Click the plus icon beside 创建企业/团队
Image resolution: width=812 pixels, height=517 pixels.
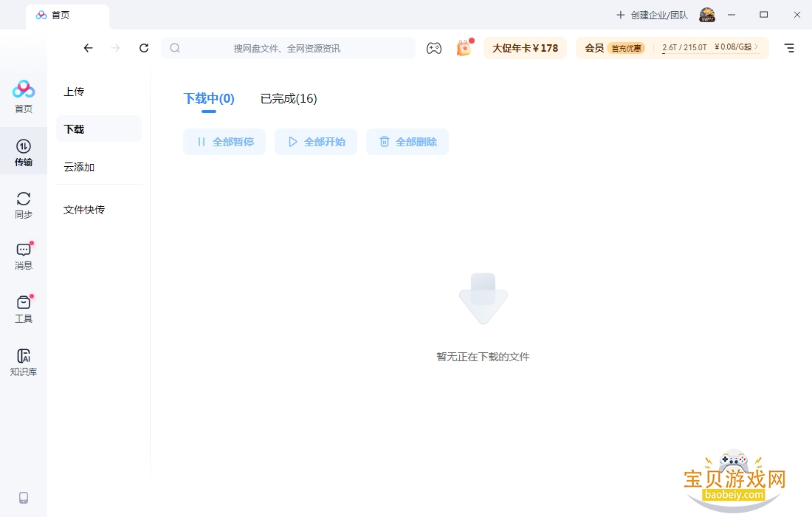(x=620, y=15)
